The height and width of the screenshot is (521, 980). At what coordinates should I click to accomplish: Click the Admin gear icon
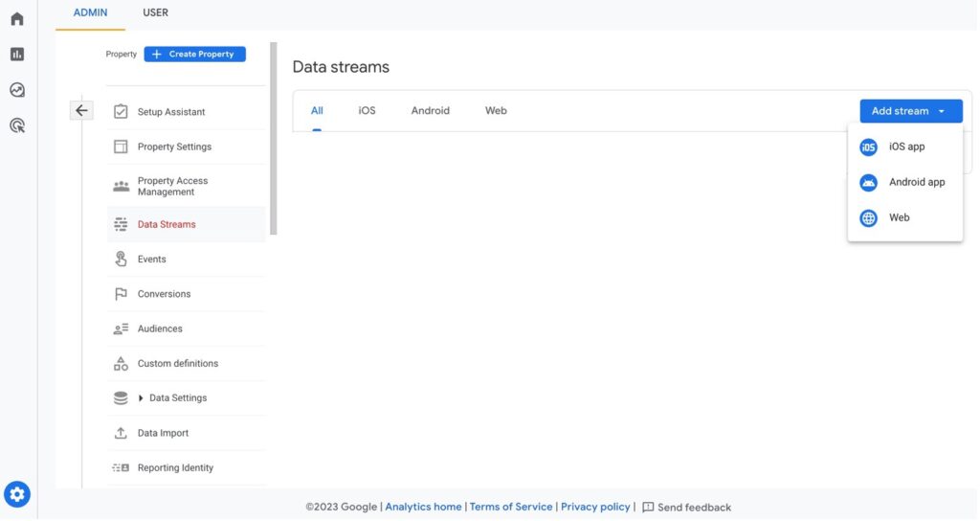pyautogui.click(x=17, y=494)
